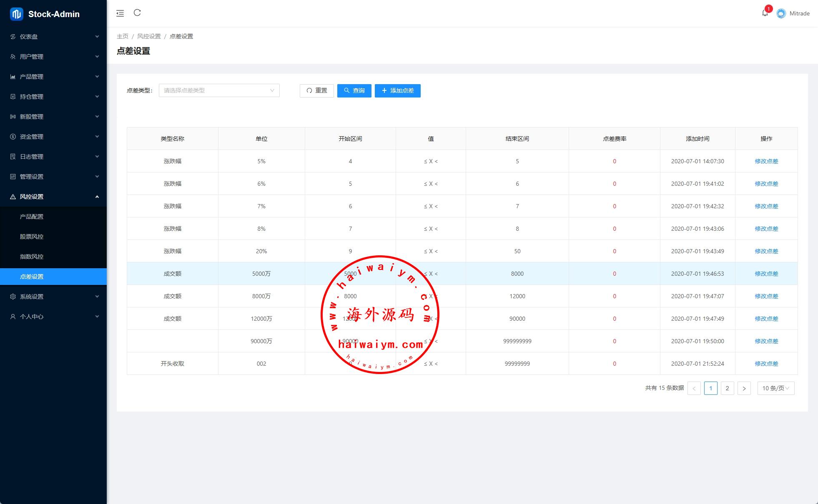Click the 系统设置 gear icon in the sidebar
Screen dimensions: 818x504
click(13, 297)
